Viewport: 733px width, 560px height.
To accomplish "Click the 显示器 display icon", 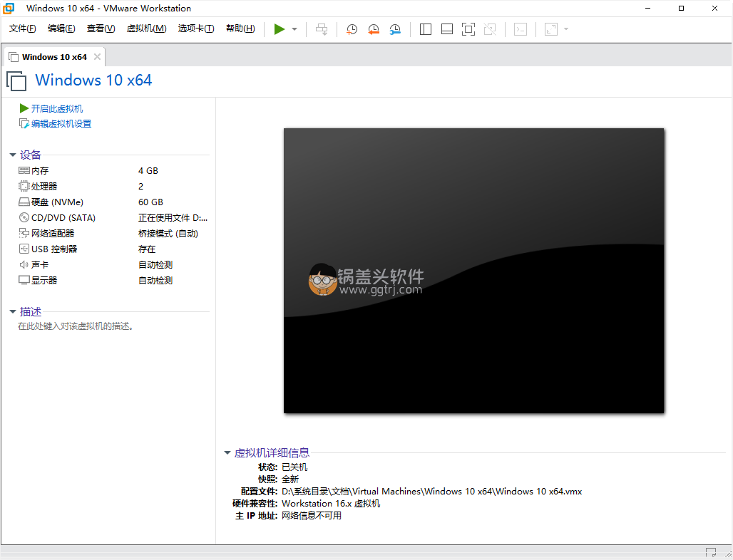I will click(24, 280).
